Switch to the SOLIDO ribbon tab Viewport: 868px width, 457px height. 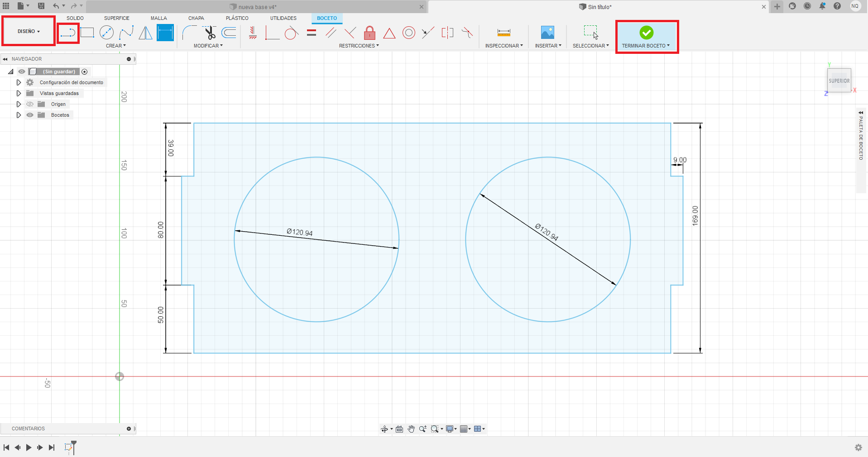(x=75, y=18)
